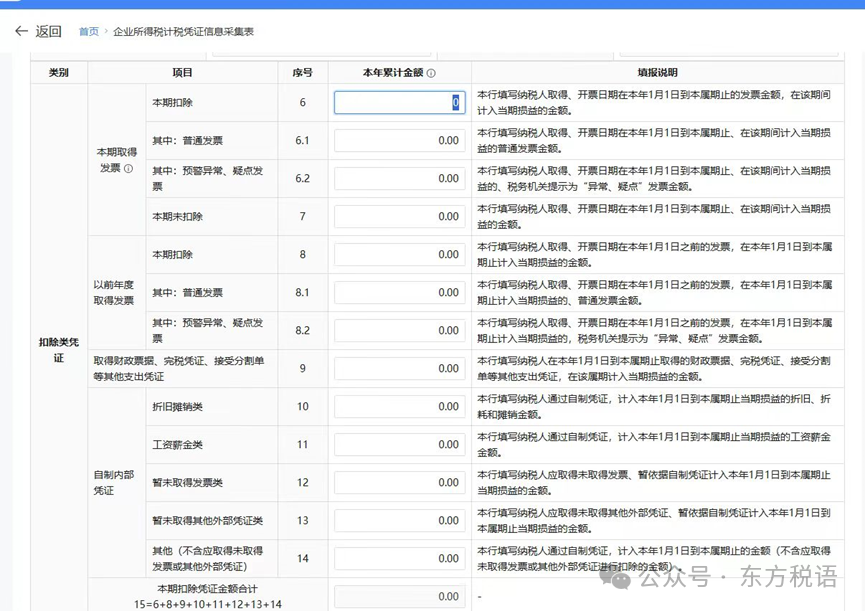Viewport: 865px width, 611px height.
Task: Focus the amount field for row 6 本期扣除
Action: click(399, 103)
